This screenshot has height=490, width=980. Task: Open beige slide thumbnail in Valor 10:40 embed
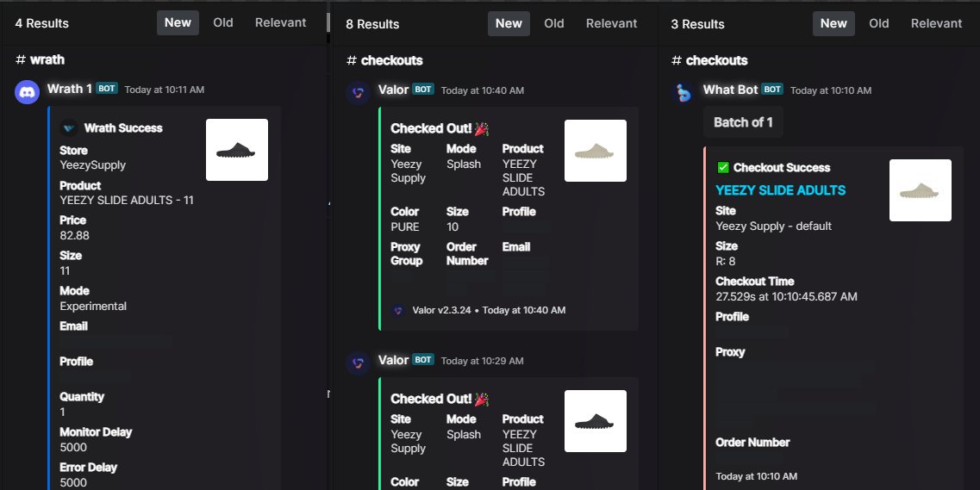[596, 151]
